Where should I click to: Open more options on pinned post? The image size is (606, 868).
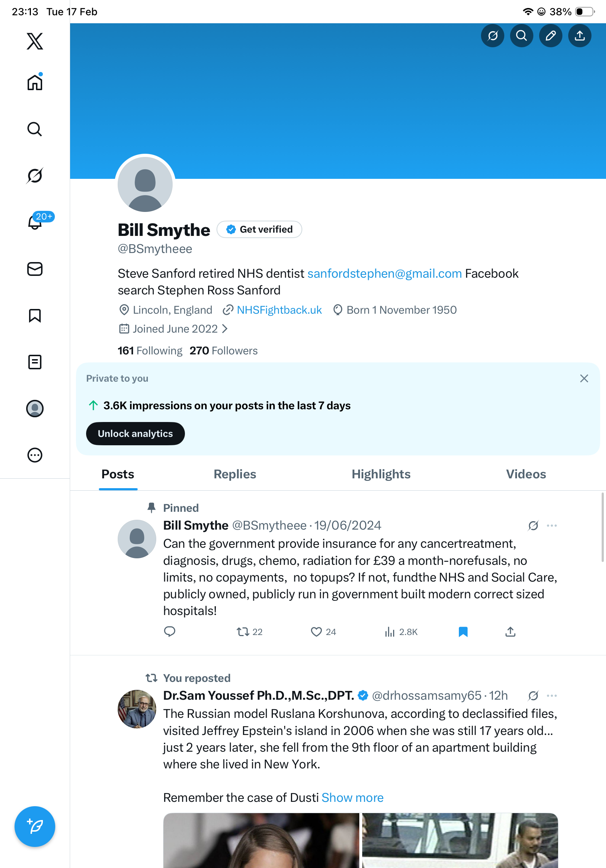pos(552,526)
